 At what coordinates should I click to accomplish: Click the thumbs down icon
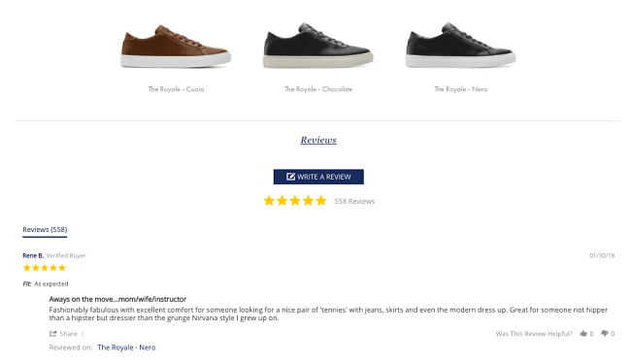(605, 334)
